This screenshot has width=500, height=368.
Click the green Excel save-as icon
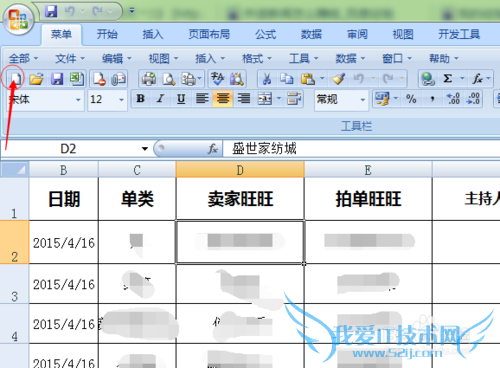(x=77, y=79)
